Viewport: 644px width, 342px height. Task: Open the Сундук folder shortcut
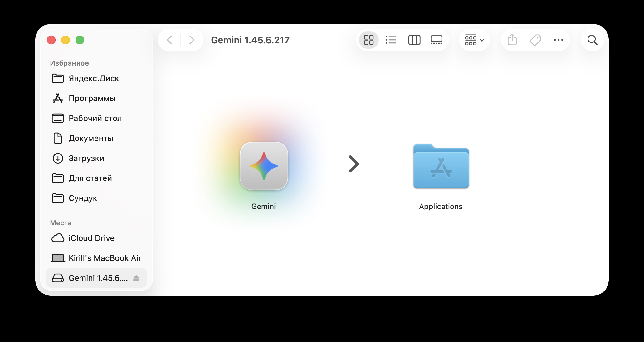(x=82, y=198)
